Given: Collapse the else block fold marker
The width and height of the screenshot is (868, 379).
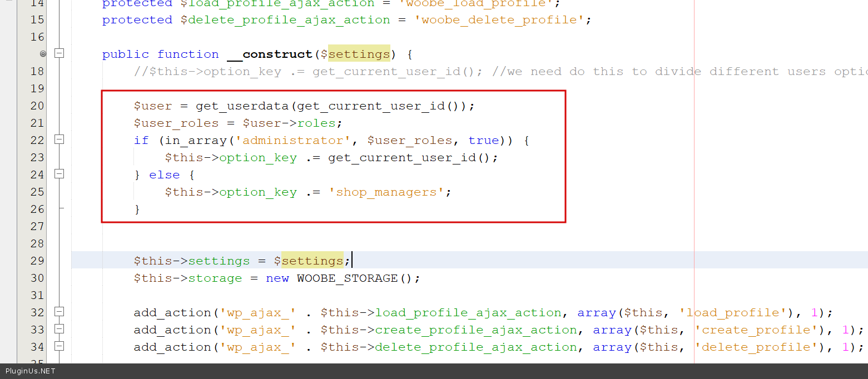Looking at the screenshot, I should (59, 174).
